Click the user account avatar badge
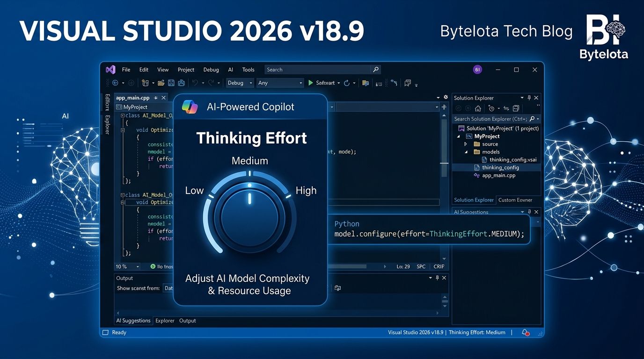This screenshot has width=644, height=359. click(x=477, y=70)
